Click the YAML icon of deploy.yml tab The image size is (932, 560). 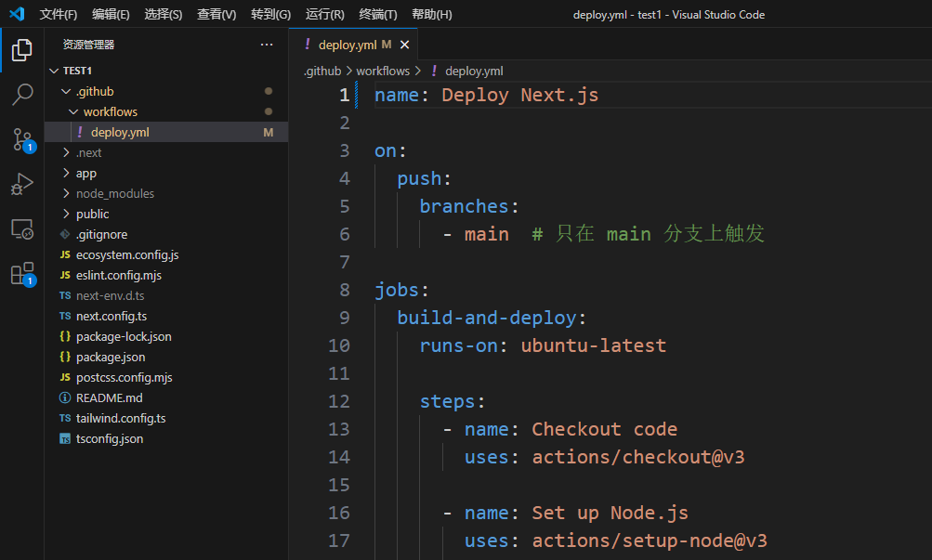(308, 44)
